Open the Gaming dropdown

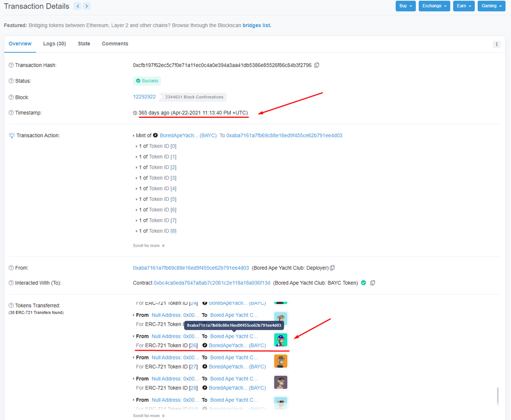click(x=492, y=6)
